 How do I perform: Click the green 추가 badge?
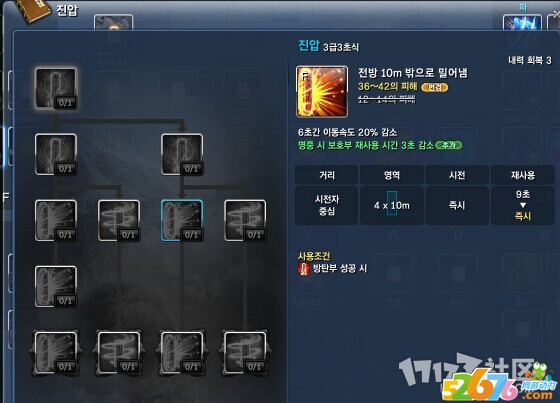pos(449,145)
